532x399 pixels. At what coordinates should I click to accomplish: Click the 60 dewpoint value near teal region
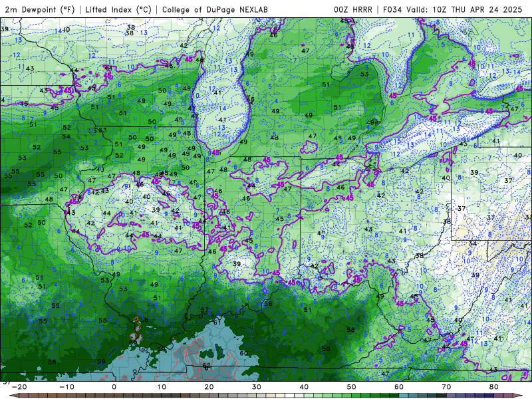click(x=243, y=353)
